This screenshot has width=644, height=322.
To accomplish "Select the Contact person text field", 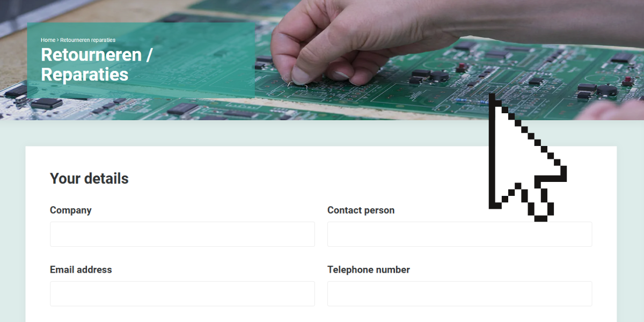I will (460, 235).
